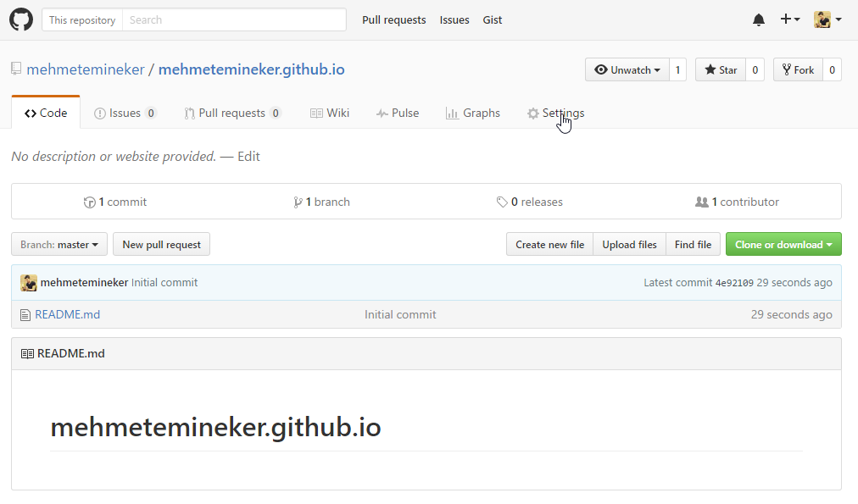858x504 pixels.
Task: Click mehmetemineker's avatar in commit row
Action: pos(29,283)
